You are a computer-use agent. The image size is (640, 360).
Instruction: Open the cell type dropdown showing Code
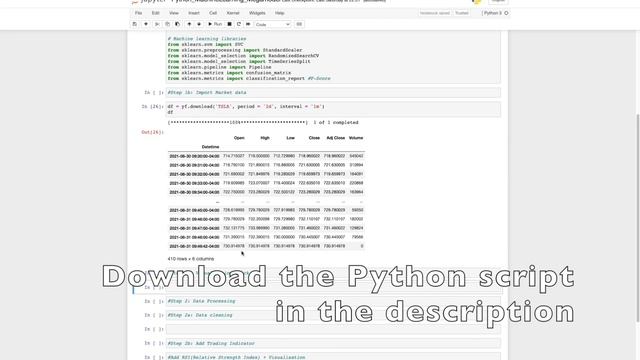pos(272,24)
